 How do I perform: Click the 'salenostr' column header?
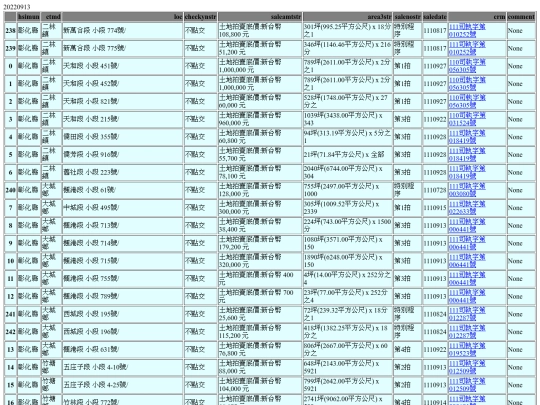(407, 17)
